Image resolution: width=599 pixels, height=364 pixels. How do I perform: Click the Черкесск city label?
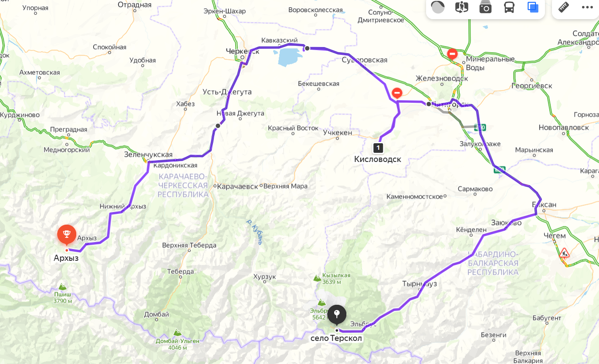pos(242,51)
